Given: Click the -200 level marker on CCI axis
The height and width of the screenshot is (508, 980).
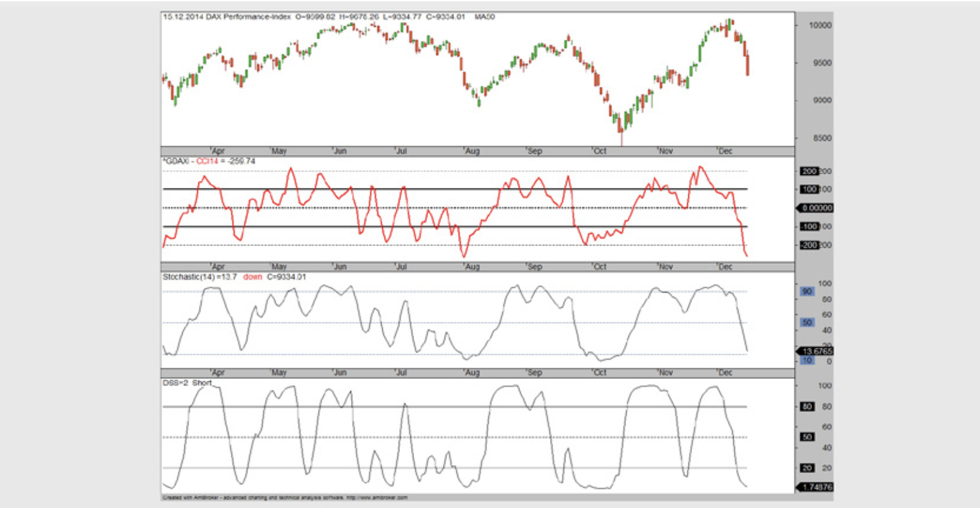Looking at the screenshot, I should coord(809,245).
